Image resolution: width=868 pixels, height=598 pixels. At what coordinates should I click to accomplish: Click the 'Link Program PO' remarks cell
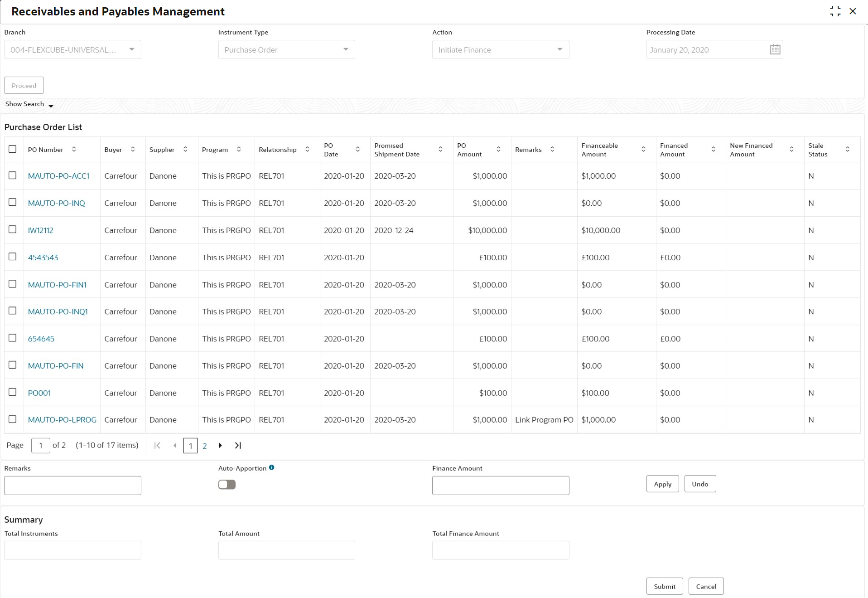544,420
